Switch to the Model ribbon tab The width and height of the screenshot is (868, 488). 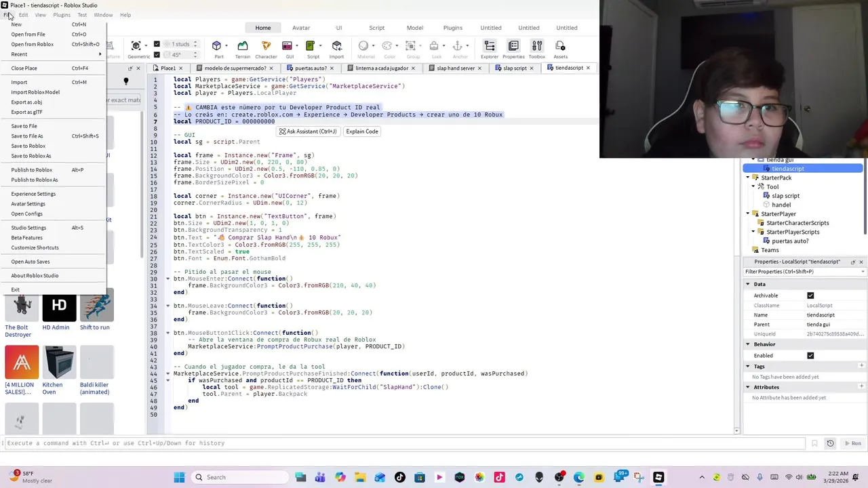click(415, 28)
